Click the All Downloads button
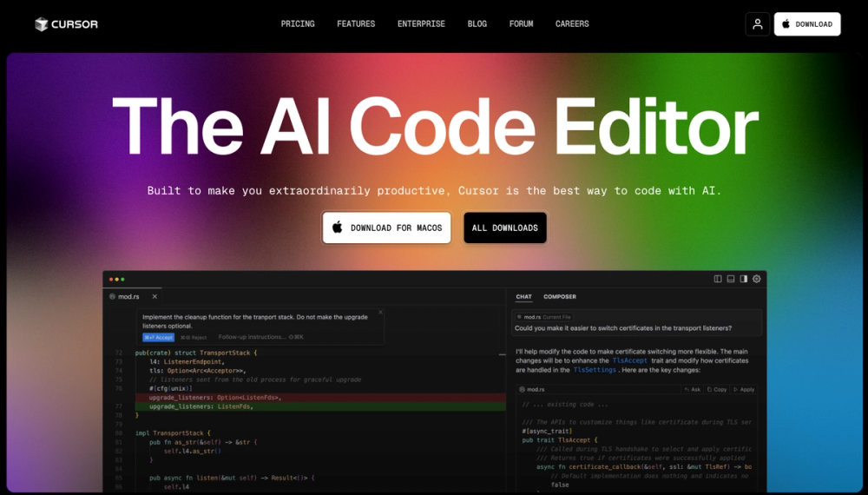 pyautogui.click(x=505, y=228)
